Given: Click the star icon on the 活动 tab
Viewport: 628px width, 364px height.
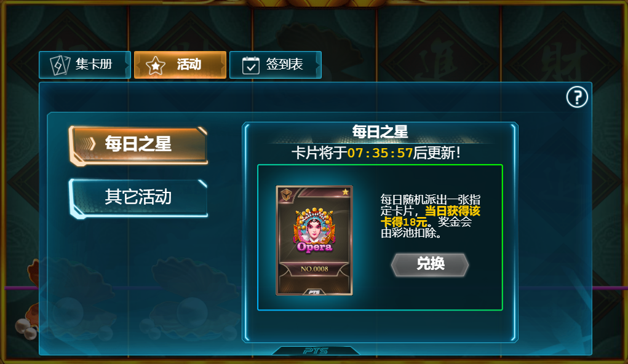Looking at the screenshot, I should click(x=156, y=65).
